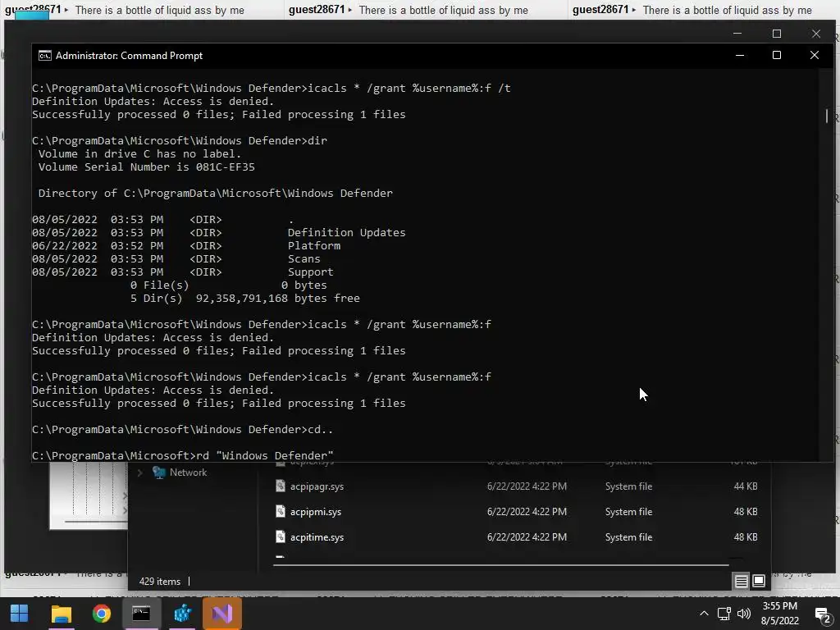Viewport: 840px width, 630px height.
Task: Show hidden system tray icons
Action: click(704, 614)
